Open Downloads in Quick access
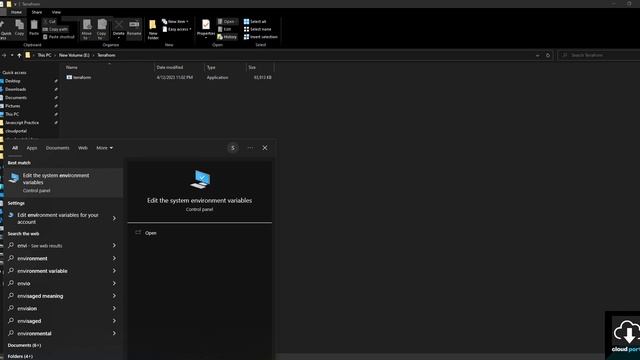640x360 pixels. (16, 89)
